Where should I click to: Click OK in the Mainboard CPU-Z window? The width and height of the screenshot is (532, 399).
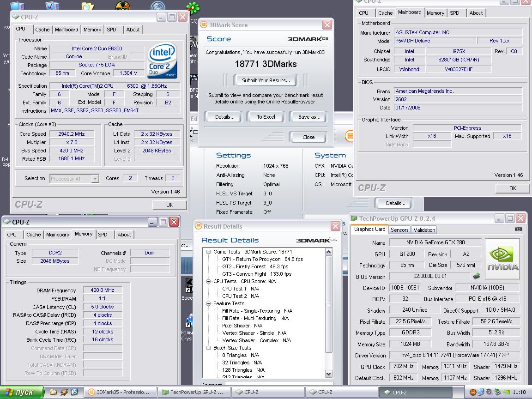tap(513, 188)
